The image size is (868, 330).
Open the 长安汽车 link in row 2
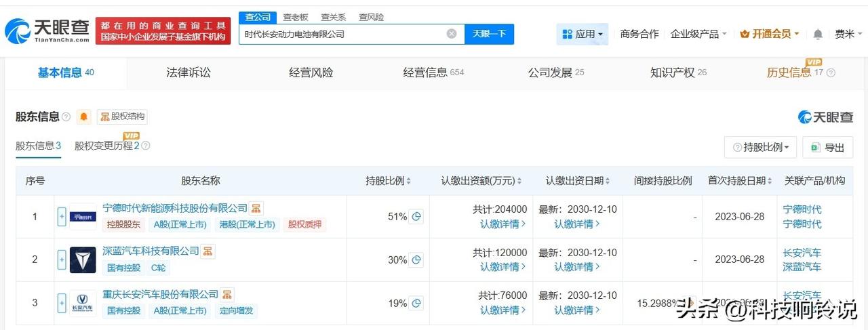pos(802,253)
